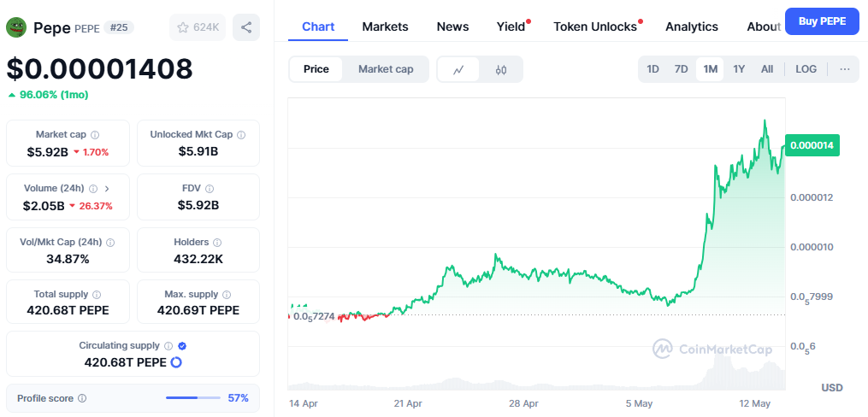Image resolution: width=868 pixels, height=417 pixels.
Task: Click the $2.05B volume value
Action: pyautogui.click(x=44, y=206)
